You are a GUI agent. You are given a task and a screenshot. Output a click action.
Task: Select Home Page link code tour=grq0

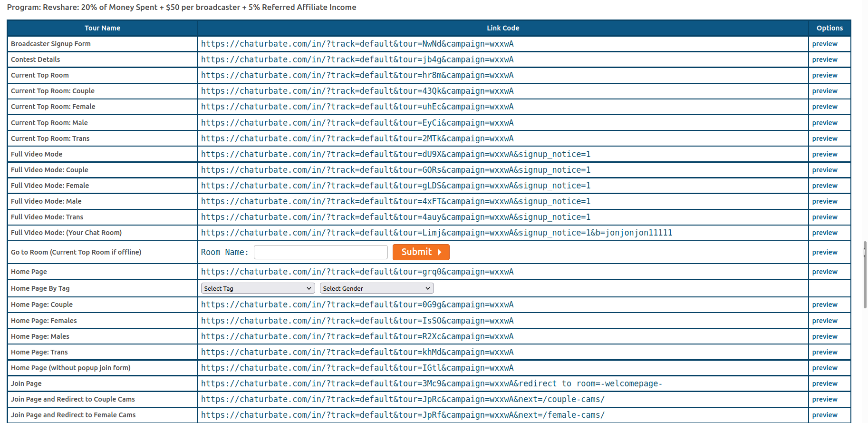pyautogui.click(x=357, y=272)
